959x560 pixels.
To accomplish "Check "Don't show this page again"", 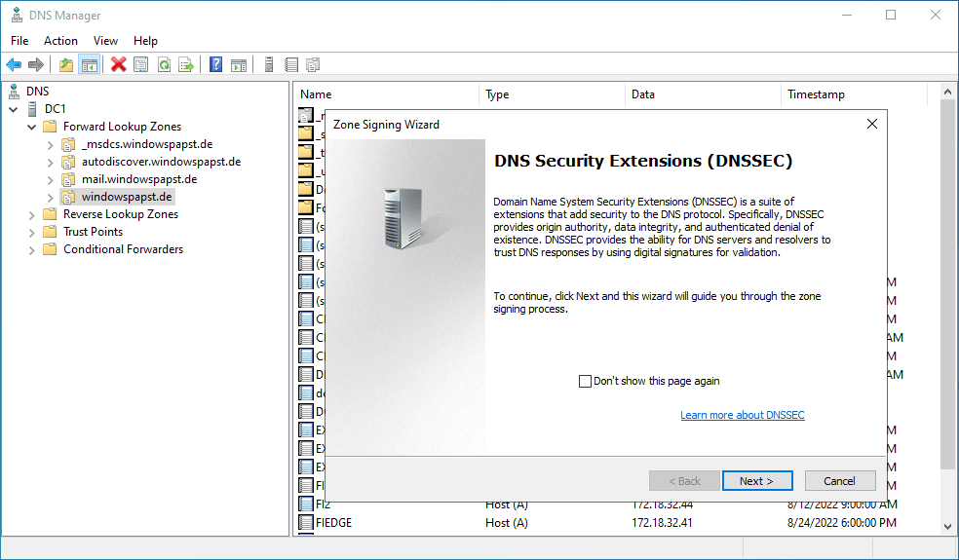I will tap(586, 381).
